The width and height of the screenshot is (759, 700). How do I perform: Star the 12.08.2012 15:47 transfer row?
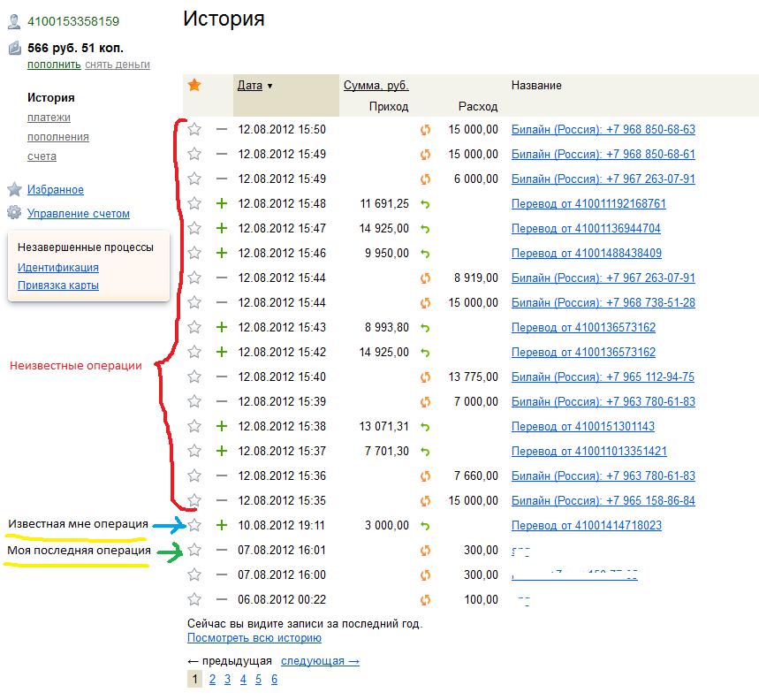194,228
